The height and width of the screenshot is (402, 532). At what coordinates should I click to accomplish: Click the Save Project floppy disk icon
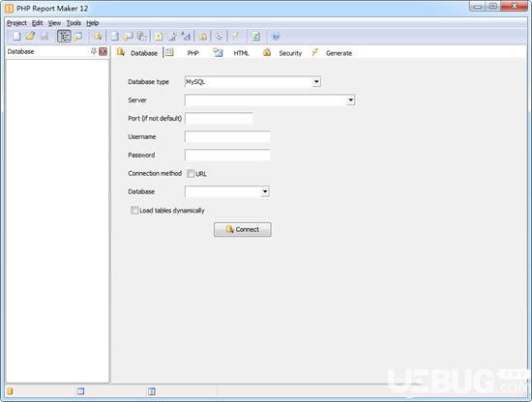tap(44, 36)
